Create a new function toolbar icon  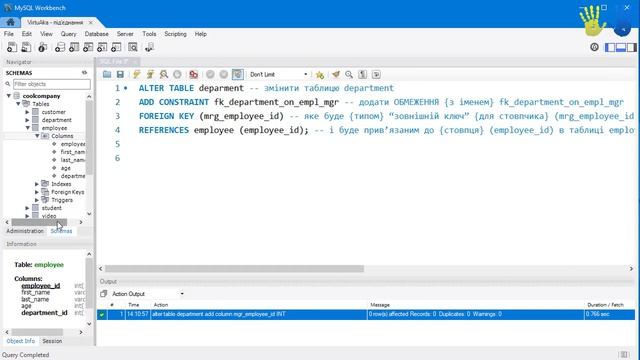tap(116, 47)
